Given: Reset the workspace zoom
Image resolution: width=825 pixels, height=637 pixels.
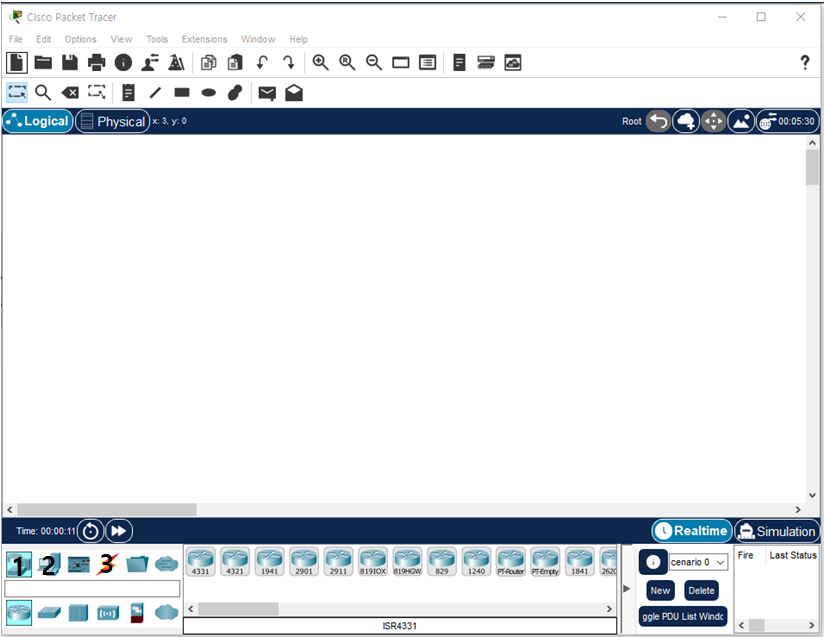Looking at the screenshot, I should click(x=347, y=63).
